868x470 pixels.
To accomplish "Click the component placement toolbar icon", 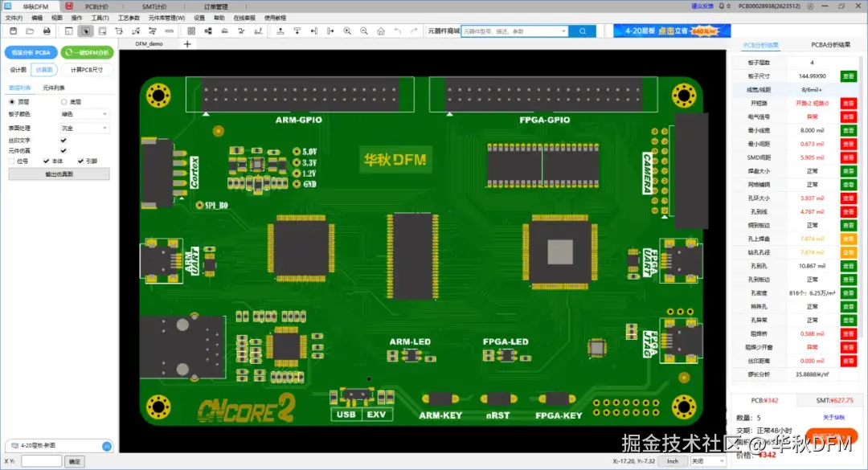I will click(208, 31).
